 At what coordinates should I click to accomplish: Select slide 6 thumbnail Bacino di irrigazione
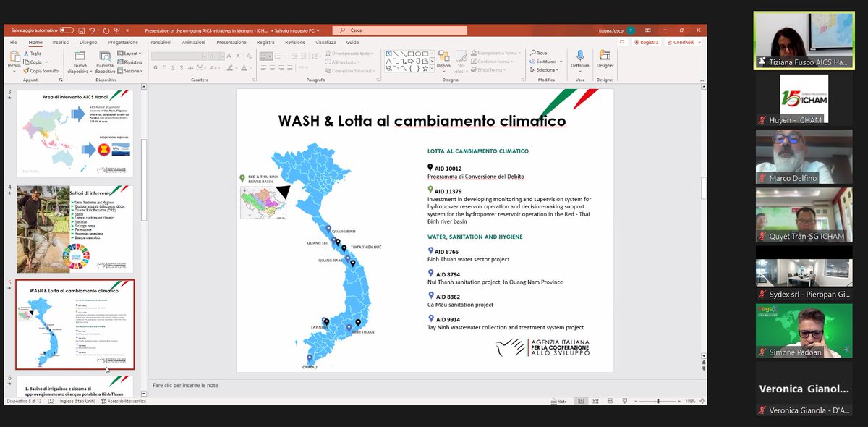(74, 385)
